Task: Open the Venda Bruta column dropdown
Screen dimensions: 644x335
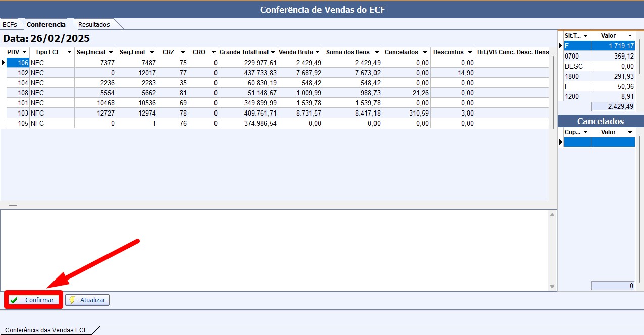Action: (317, 52)
